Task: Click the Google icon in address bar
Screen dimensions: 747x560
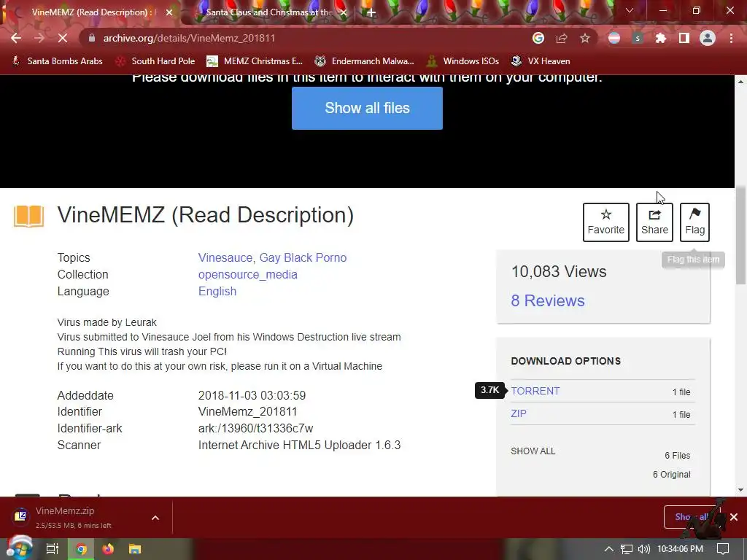Action: pos(538,38)
